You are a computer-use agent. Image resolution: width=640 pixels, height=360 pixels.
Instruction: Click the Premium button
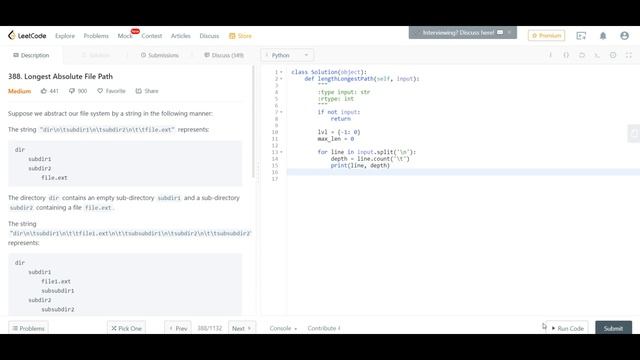[x=546, y=36]
